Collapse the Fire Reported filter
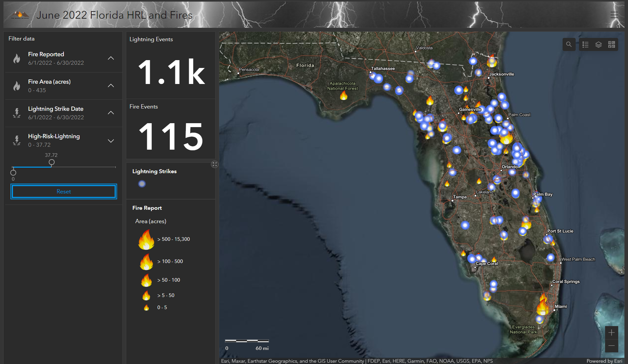 [111, 58]
